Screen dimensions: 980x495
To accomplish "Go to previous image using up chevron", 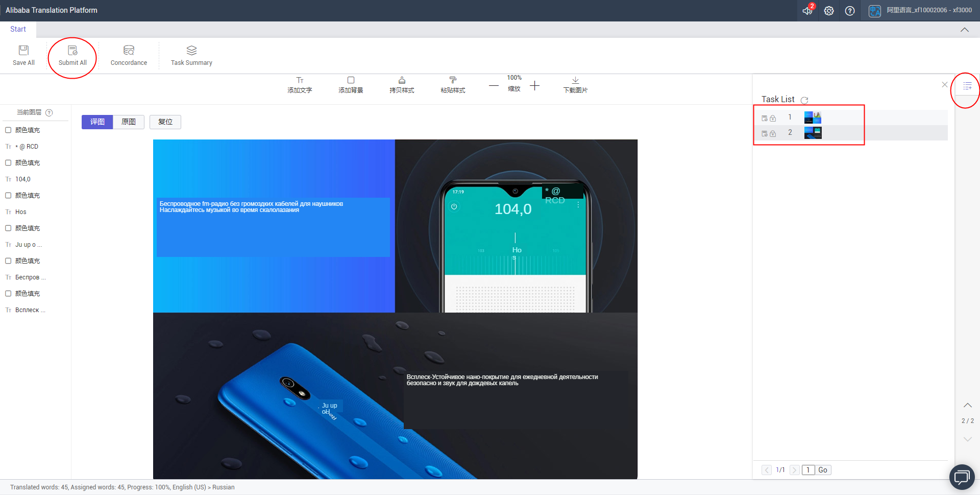I will pyautogui.click(x=968, y=405).
